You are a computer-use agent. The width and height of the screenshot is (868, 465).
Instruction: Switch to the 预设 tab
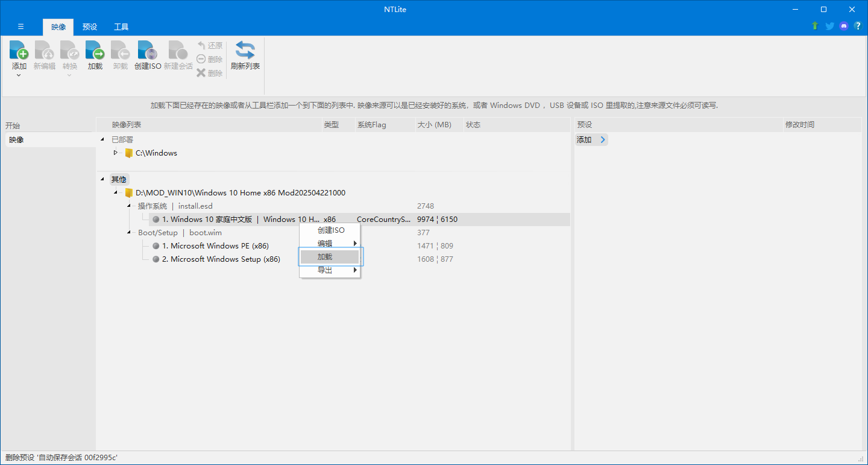click(x=90, y=27)
